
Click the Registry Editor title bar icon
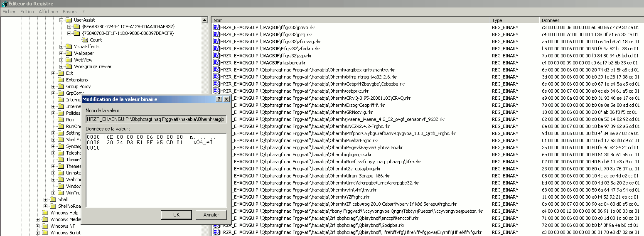click(x=4, y=4)
